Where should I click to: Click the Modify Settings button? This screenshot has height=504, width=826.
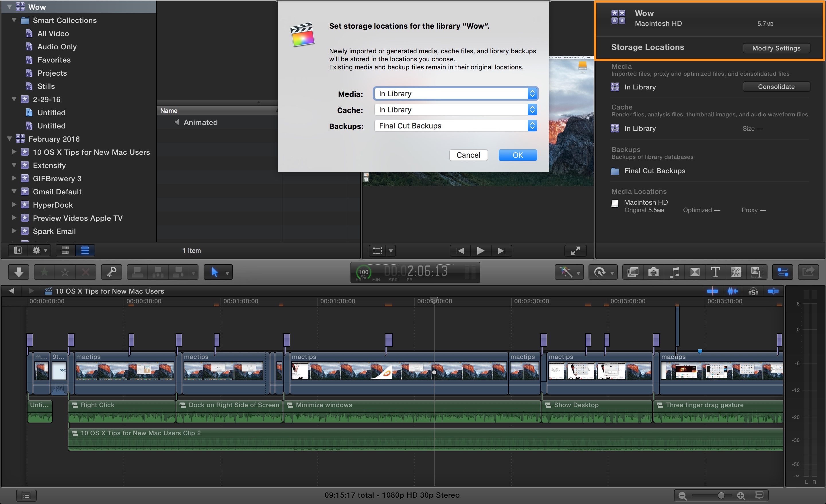coord(776,48)
